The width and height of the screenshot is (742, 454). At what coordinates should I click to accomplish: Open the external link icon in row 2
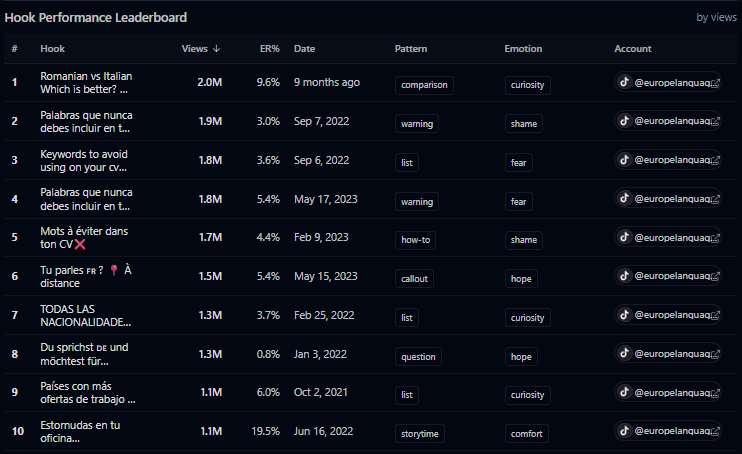tap(714, 121)
